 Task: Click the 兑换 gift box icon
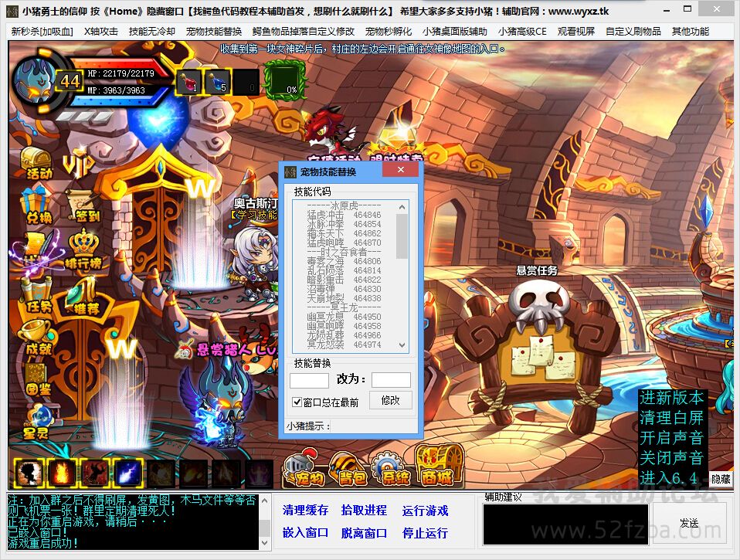point(36,204)
